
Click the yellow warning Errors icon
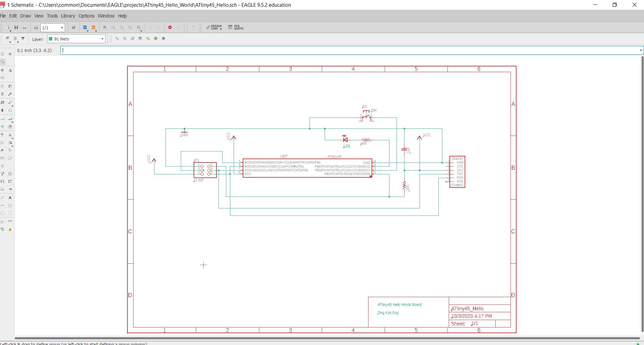pyautogui.click(x=10, y=229)
